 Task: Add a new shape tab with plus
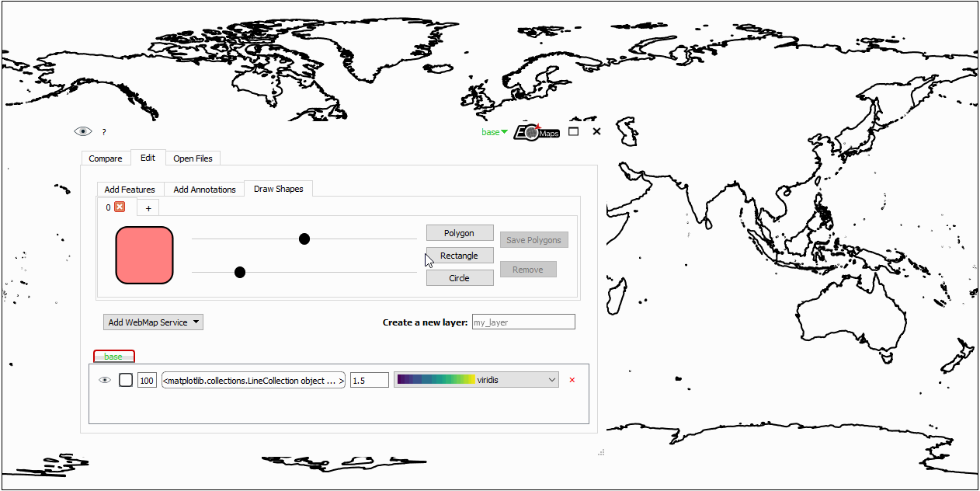click(x=148, y=208)
